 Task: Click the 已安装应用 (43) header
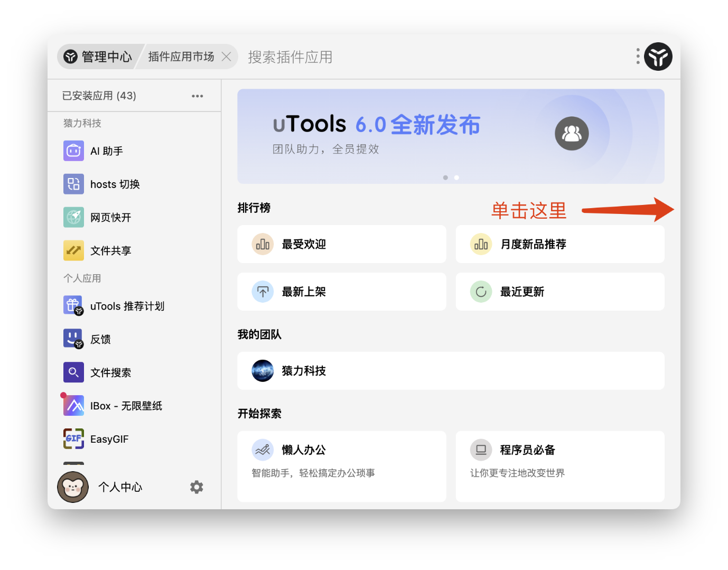99,96
